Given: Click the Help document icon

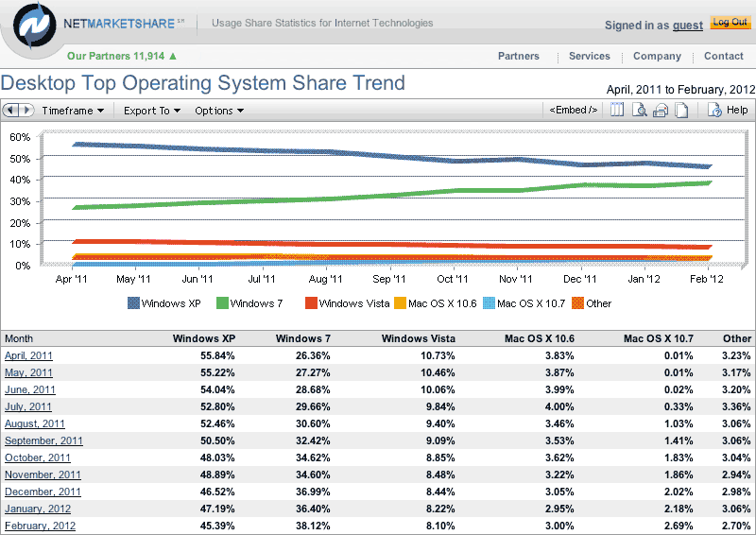Looking at the screenshot, I should pos(714,110).
